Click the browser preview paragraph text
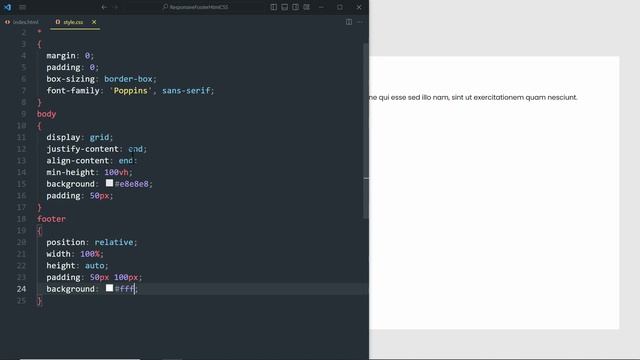This screenshot has height=360, width=640. coord(473,98)
